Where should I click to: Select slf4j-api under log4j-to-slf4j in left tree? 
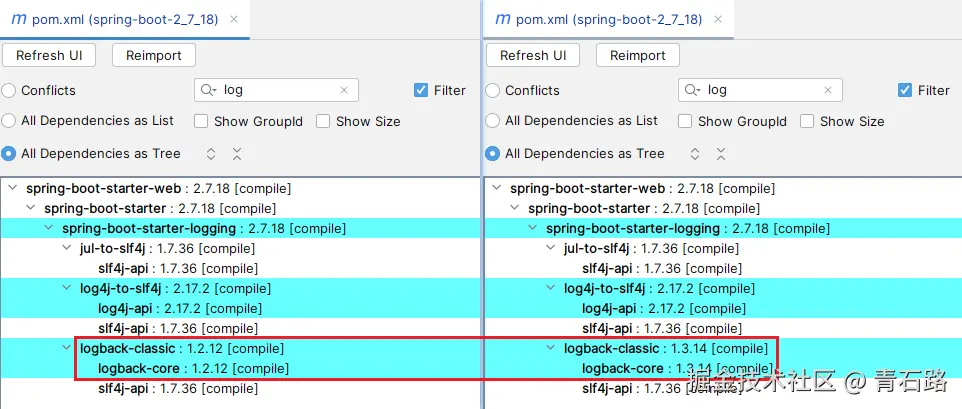tap(178, 329)
